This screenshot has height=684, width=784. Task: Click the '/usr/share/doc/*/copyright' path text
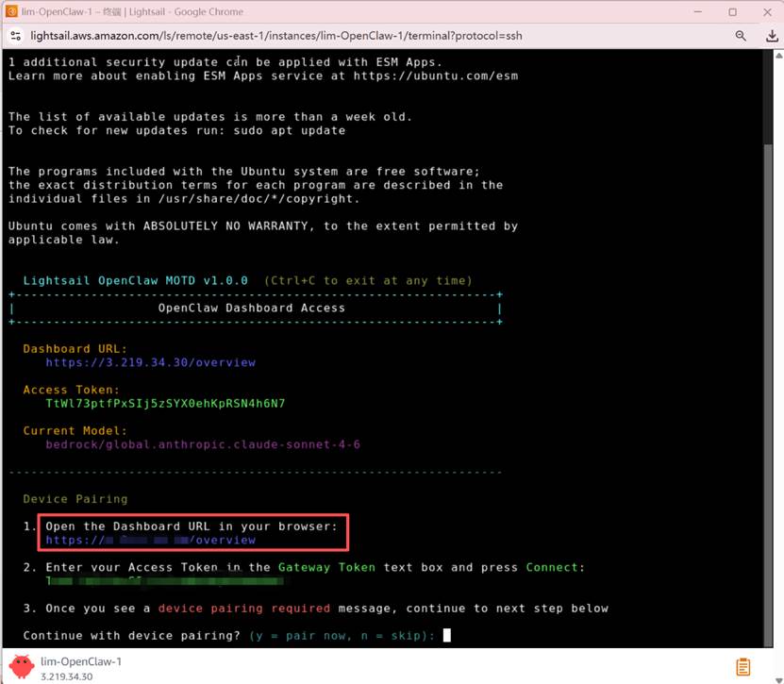pyautogui.click(x=256, y=199)
